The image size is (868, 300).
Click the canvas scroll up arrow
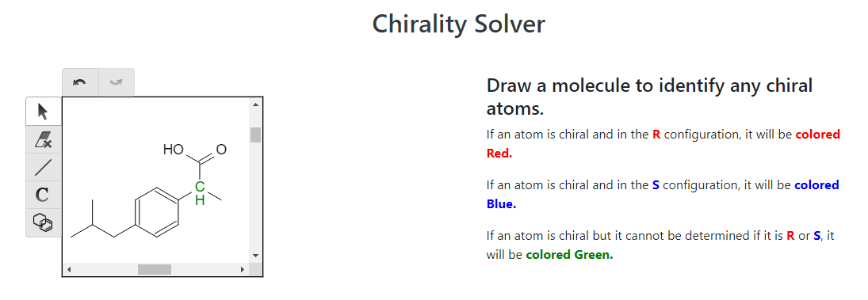[x=255, y=104]
